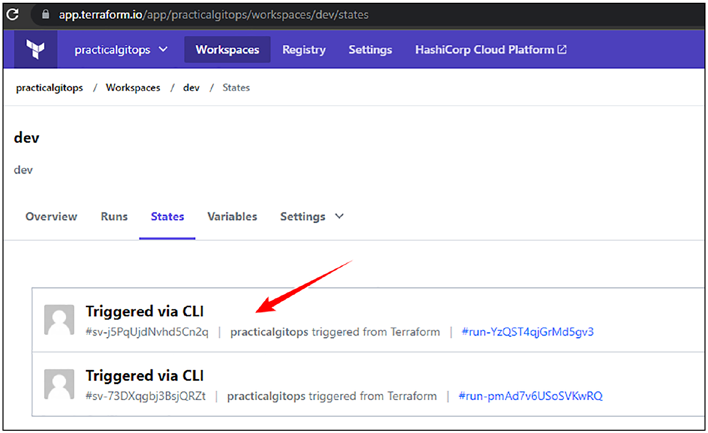Screen dimensions: 708x433
Task: Switch to the Overview tab
Action: 51,216
